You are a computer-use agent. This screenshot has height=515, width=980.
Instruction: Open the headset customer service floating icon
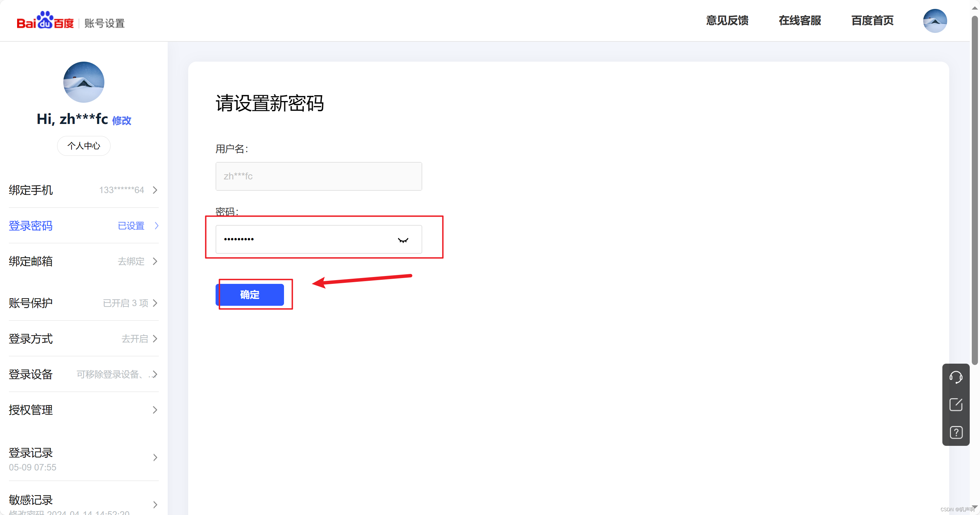[x=955, y=377]
